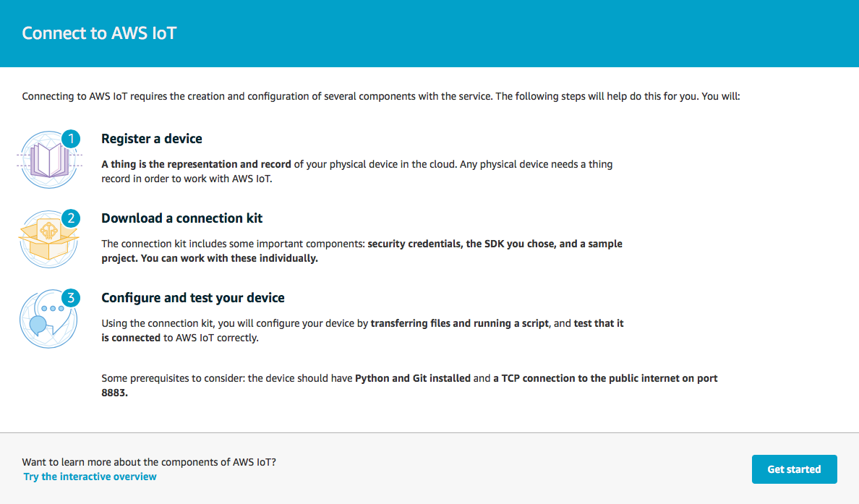Select the Configure and test your device heading
The height and width of the screenshot is (504, 859).
(x=193, y=297)
